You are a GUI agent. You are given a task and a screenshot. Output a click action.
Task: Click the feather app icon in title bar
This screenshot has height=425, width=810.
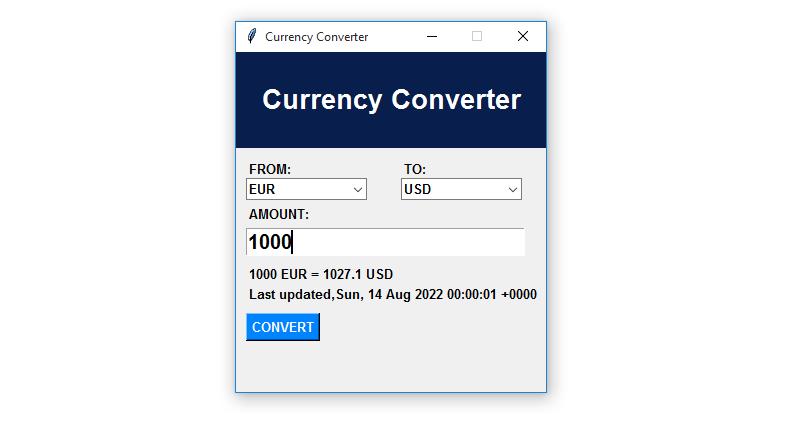coord(251,37)
